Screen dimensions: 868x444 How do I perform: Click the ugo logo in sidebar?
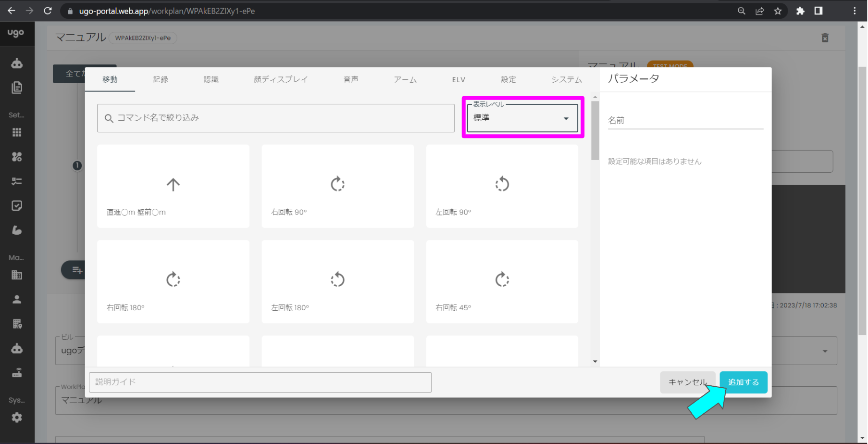click(15, 33)
